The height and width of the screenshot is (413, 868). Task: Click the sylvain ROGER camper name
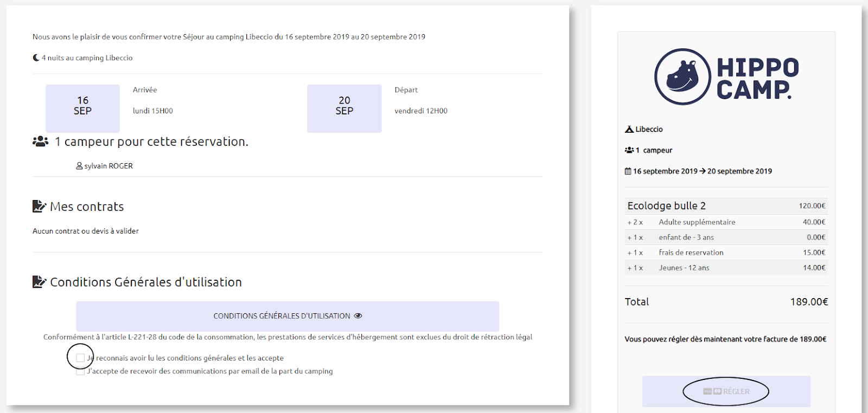tap(108, 166)
